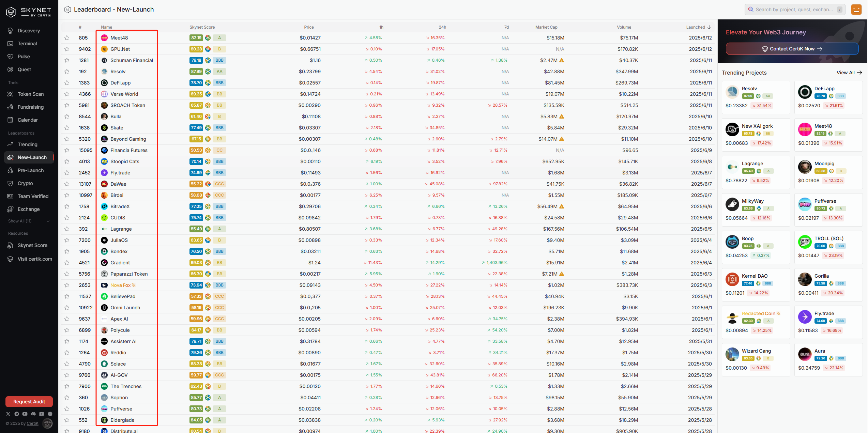Image resolution: width=868 pixels, height=433 pixels.
Task: Click the warning icon beside $2.47M market cap
Action: (562, 60)
